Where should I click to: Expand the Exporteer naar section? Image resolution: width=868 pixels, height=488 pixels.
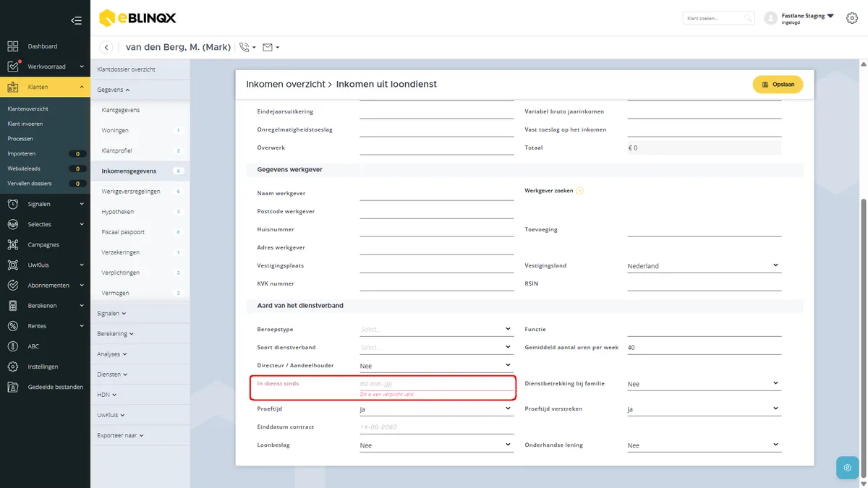pos(121,435)
